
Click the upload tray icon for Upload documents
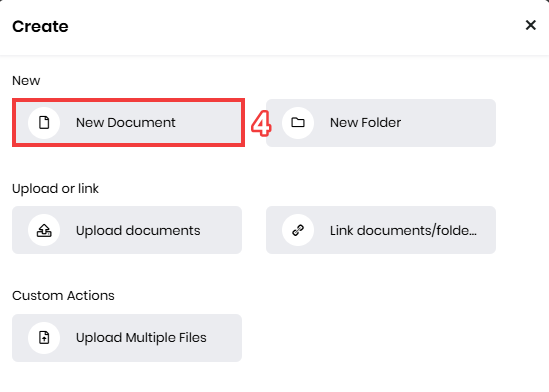pos(44,230)
